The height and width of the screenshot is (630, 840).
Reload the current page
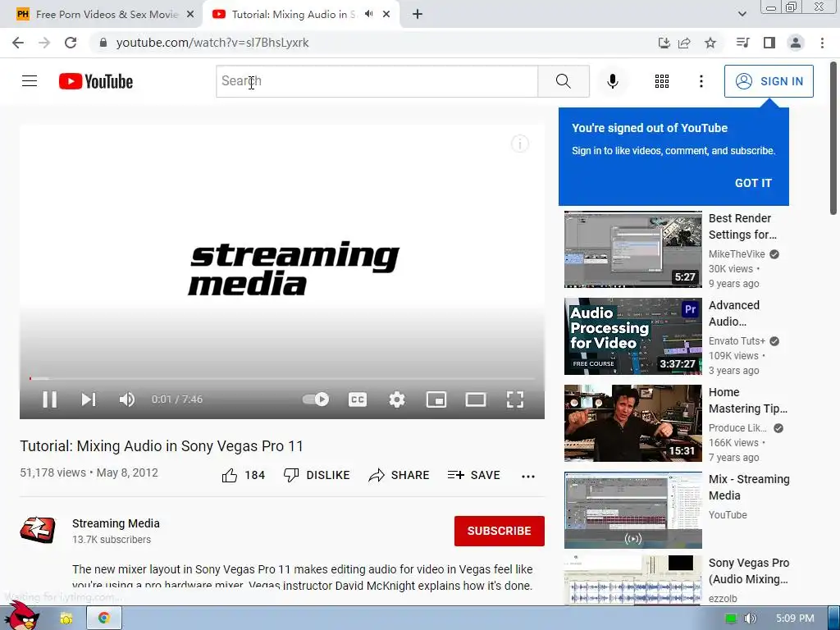click(x=71, y=43)
